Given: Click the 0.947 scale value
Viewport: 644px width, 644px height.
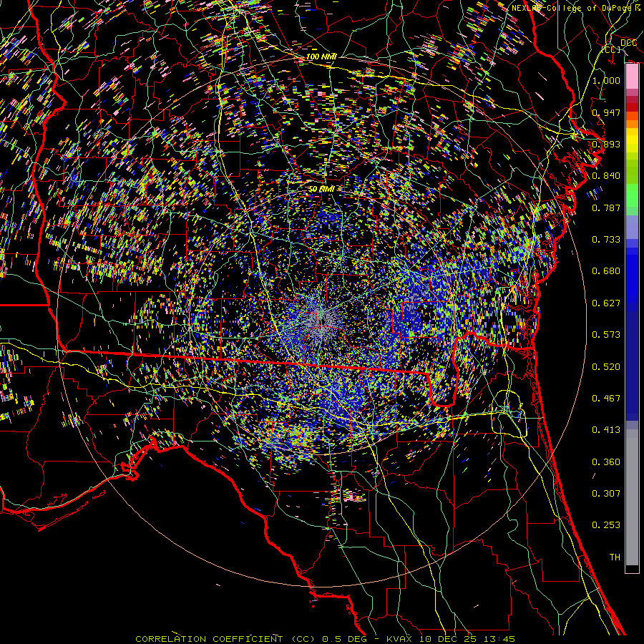Looking at the screenshot, I should (x=606, y=112).
